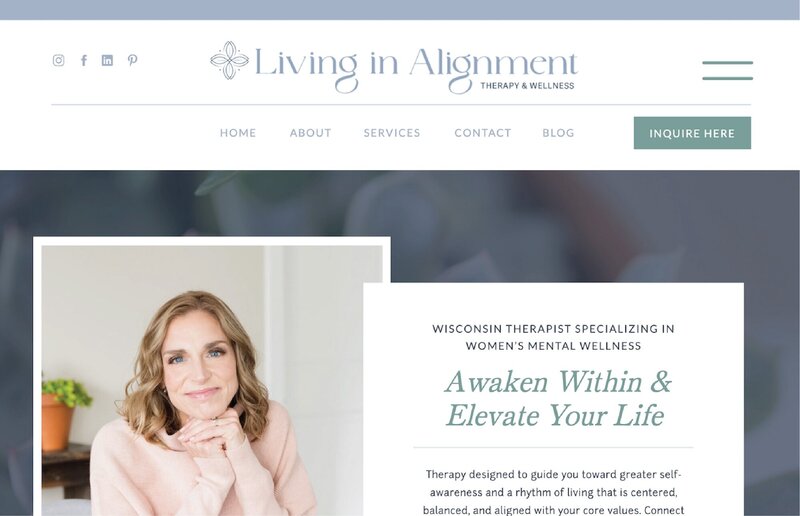Open the LinkedIn social icon
The image size is (800, 516).
point(107,60)
